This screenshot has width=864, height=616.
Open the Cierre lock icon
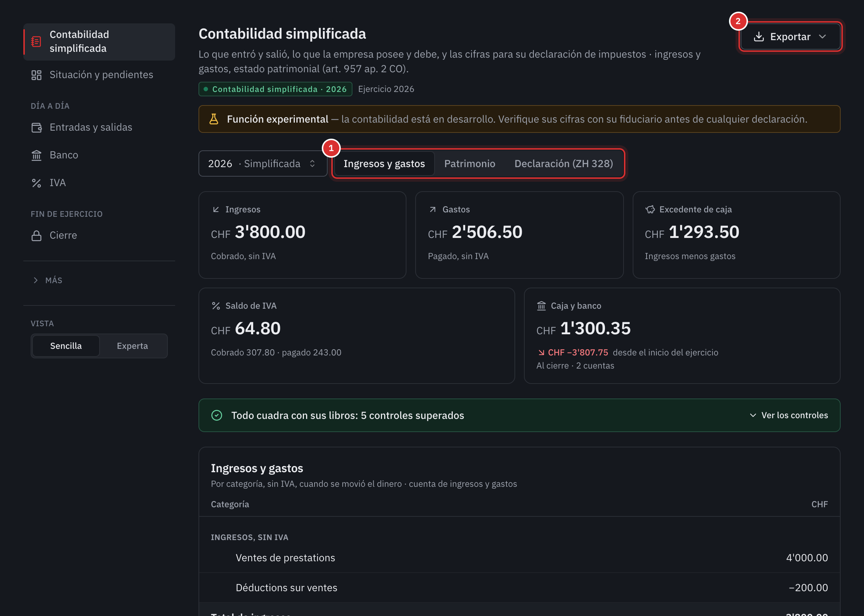point(36,235)
